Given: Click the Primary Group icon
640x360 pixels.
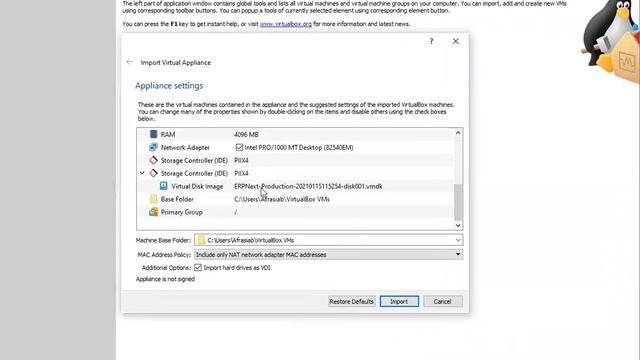Looking at the screenshot, I should coord(153,212).
